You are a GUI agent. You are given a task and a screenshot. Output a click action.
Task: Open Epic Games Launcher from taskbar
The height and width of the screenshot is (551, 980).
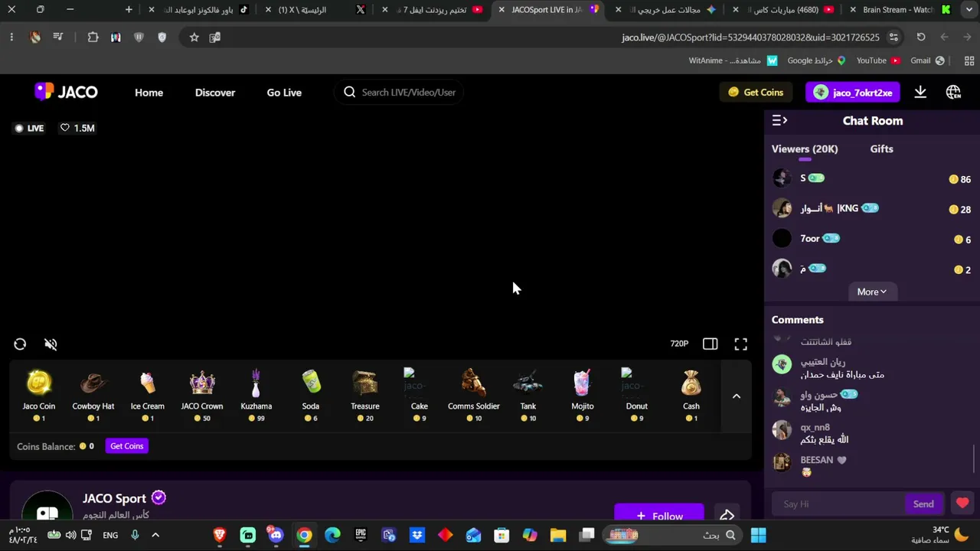coord(361,535)
